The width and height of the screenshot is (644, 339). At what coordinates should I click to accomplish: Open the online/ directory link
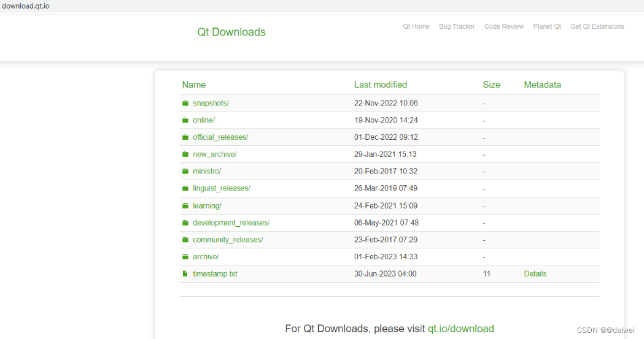204,120
